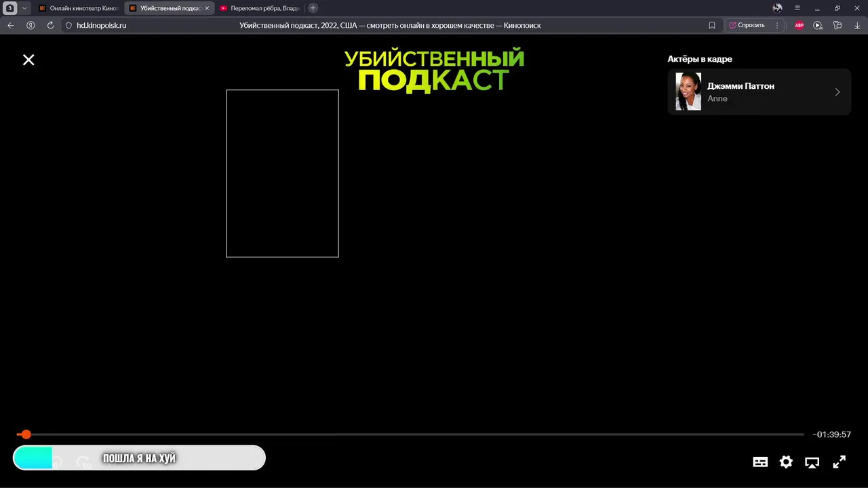The width and height of the screenshot is (868, 488).
Task: Reload the current page
Action: 50,25
